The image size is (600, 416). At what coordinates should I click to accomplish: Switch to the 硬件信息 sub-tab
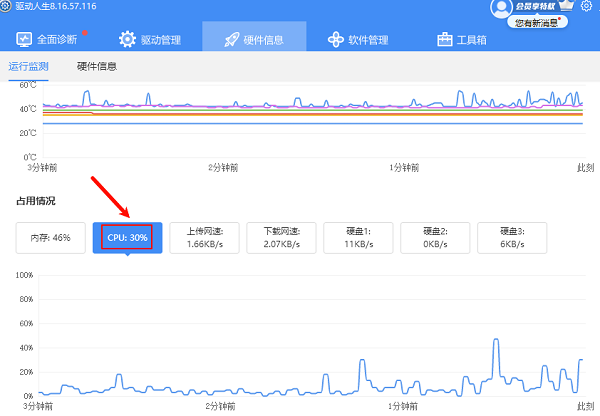[x=97, y=67]
